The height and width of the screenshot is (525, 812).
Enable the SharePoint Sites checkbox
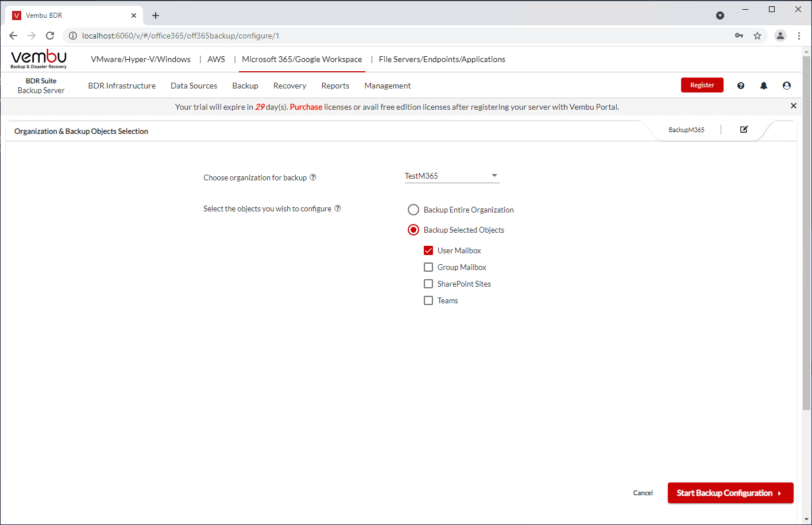coord(428,284)
